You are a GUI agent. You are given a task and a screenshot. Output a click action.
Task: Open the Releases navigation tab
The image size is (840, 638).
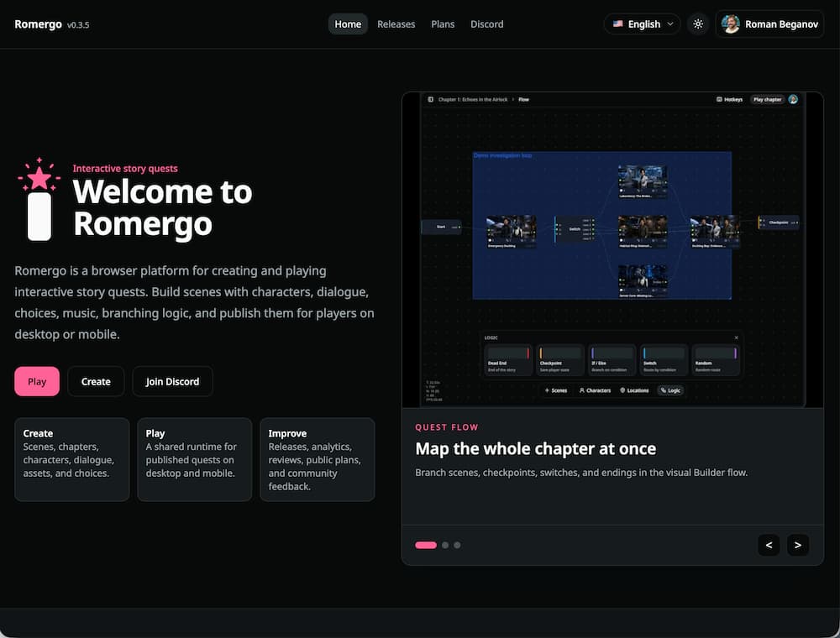click(x=396, y=24)
